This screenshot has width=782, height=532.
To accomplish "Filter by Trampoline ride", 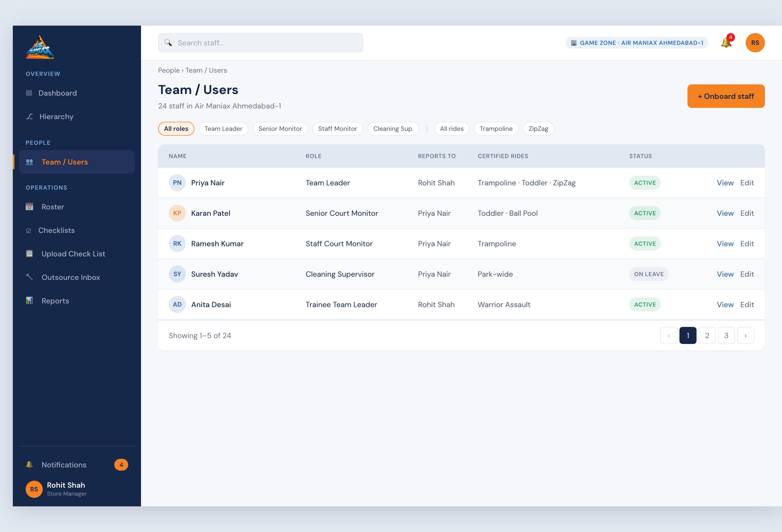I will pyautogui.click(x=496, y=128).
